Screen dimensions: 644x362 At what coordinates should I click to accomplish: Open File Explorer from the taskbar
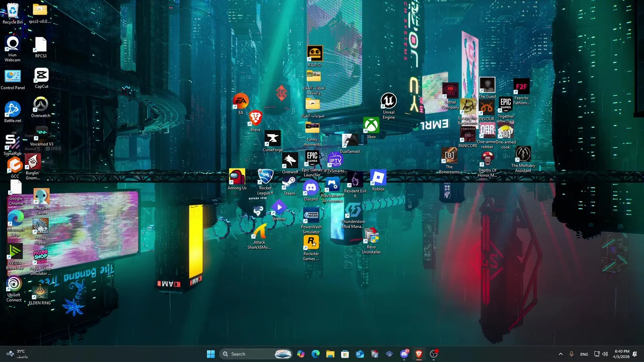click(330, 354)
